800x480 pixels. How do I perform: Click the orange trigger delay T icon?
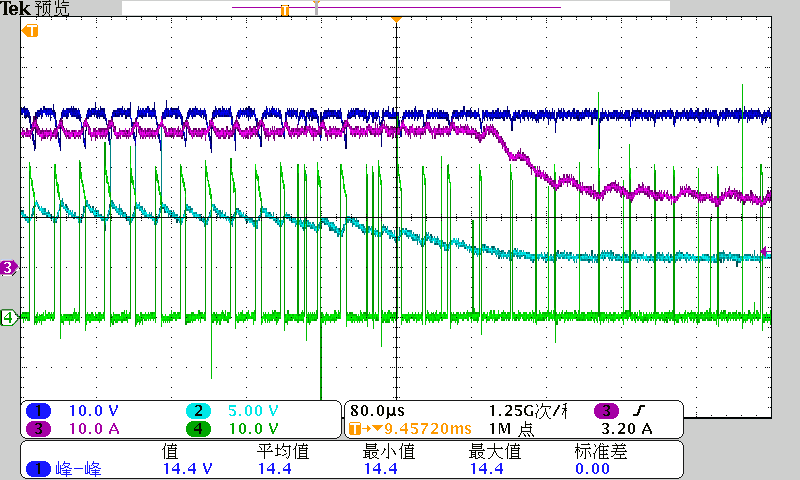point(354,428)
